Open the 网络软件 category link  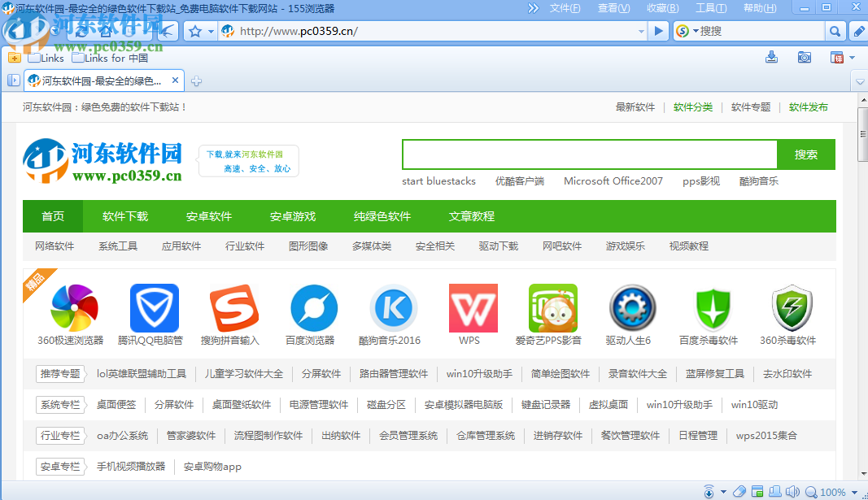coord(55,246)
